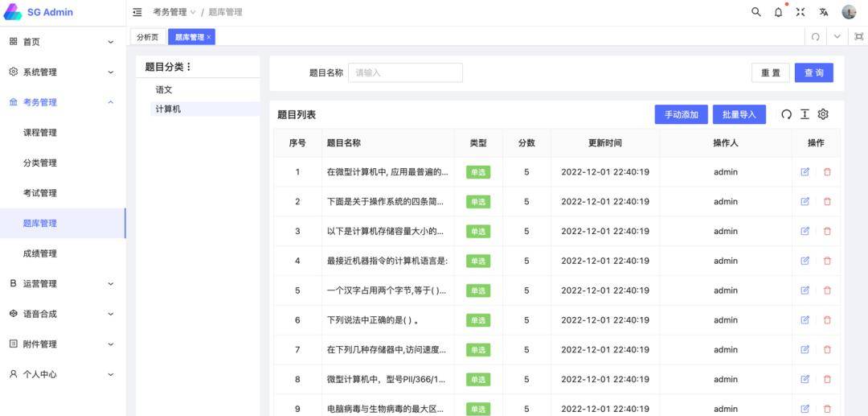Expand the 个人中心 sidebar menu
The image size is (868, 416).
63,374
